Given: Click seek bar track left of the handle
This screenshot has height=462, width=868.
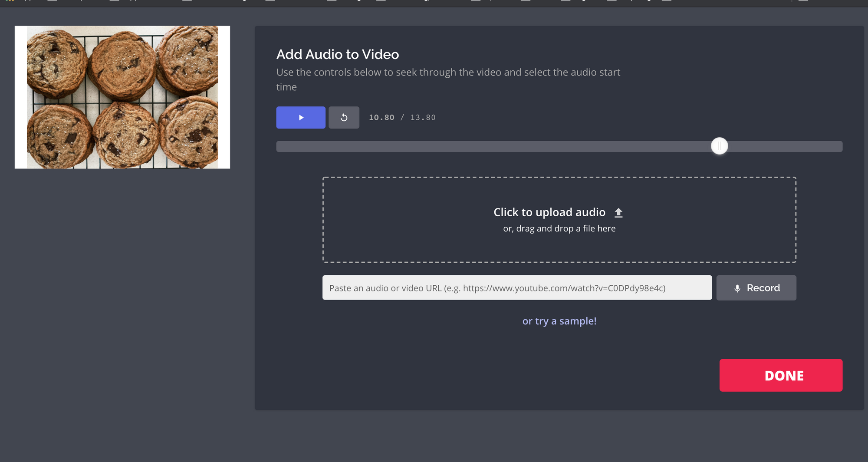Looking at the screenshot, I should (477, 146).
